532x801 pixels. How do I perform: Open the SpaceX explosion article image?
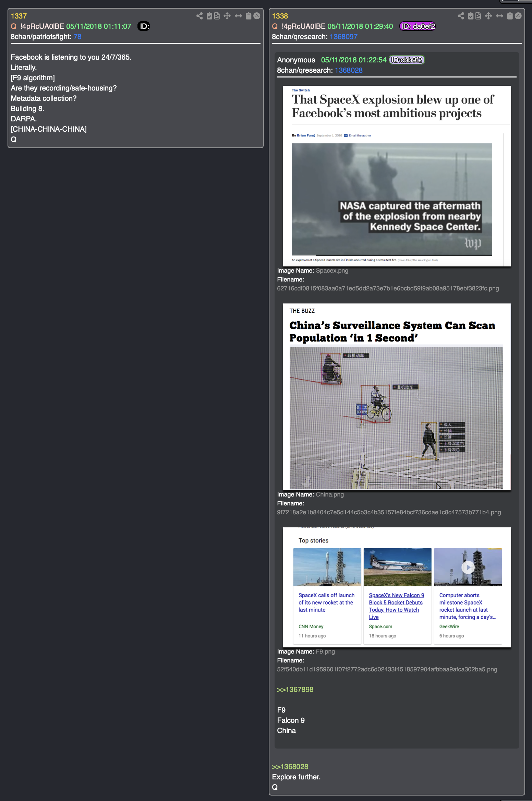pyautogui.click(x=397, y=176)
